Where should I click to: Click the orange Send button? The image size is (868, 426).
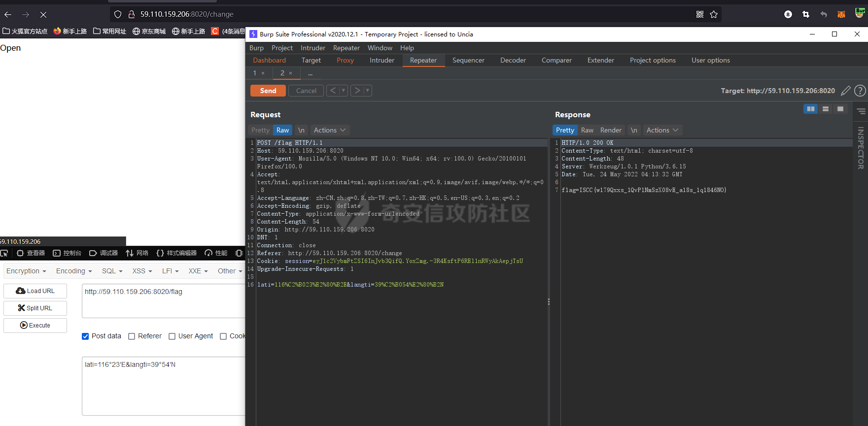pyautogui.click(x=268, y=91)
